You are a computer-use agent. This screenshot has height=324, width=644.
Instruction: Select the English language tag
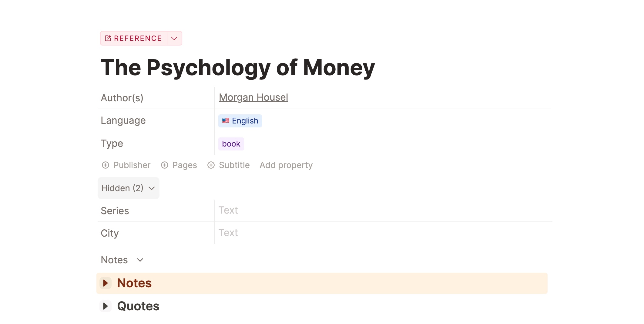[240, 121]
